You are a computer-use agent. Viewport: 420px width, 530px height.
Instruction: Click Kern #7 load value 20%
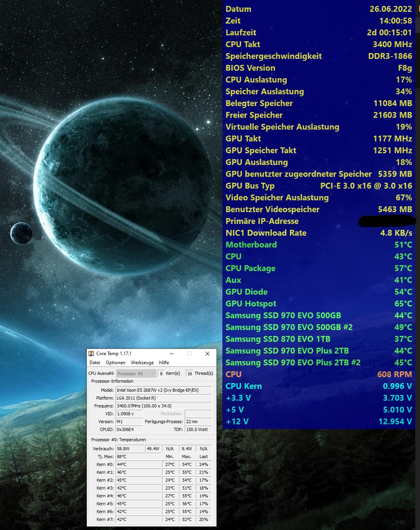[x=204, y=519]
